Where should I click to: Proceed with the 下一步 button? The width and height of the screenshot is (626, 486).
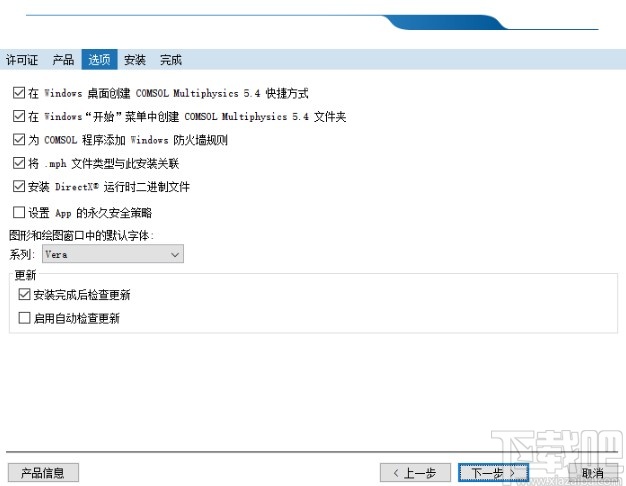point(493,473)
